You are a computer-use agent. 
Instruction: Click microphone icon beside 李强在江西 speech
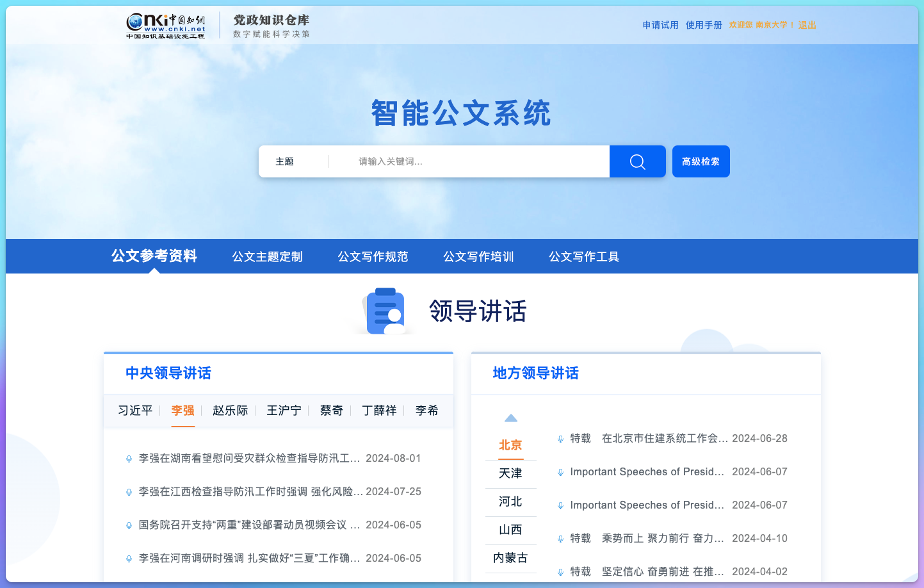tap(129, 491)
